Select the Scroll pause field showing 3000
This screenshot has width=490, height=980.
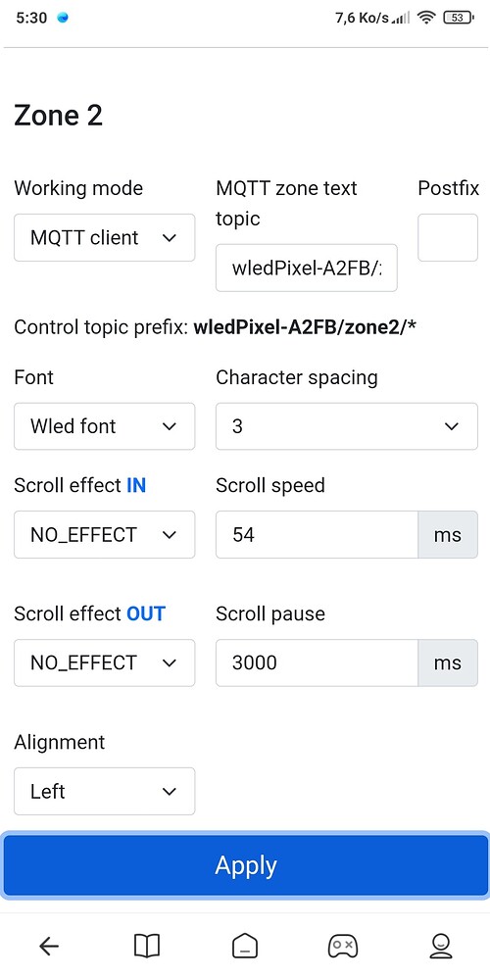point(317,662)
